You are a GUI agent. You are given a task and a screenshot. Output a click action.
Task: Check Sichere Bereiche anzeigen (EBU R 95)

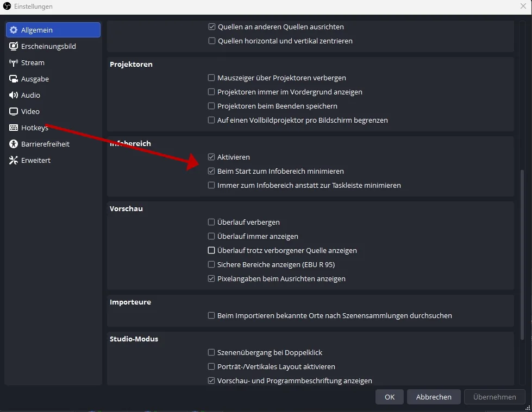(x=211, y=264)
